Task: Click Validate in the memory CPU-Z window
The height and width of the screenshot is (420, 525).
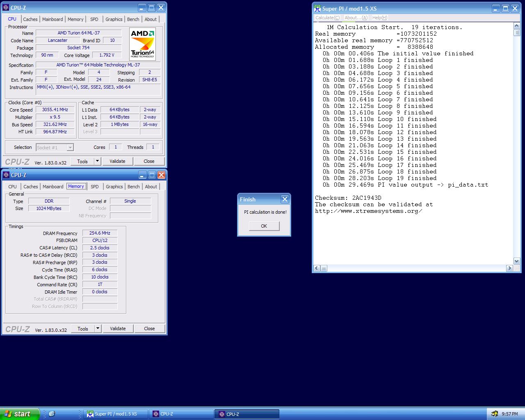Action: (118, 329)
